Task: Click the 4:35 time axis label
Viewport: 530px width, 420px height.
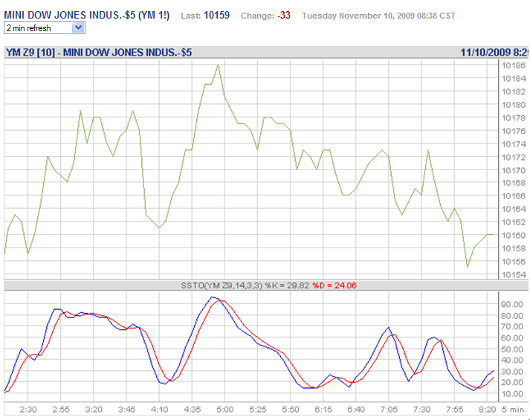Action: click(192, 410)
